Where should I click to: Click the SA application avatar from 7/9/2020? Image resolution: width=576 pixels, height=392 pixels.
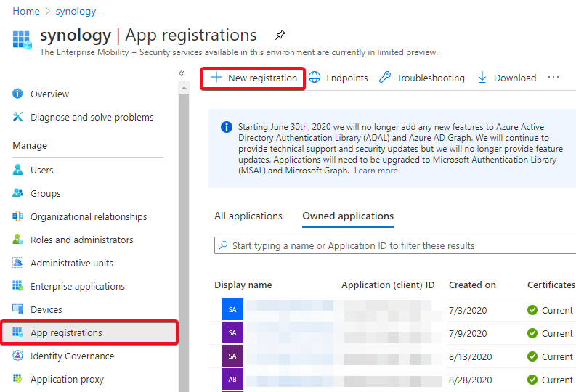tap(232, 332)
